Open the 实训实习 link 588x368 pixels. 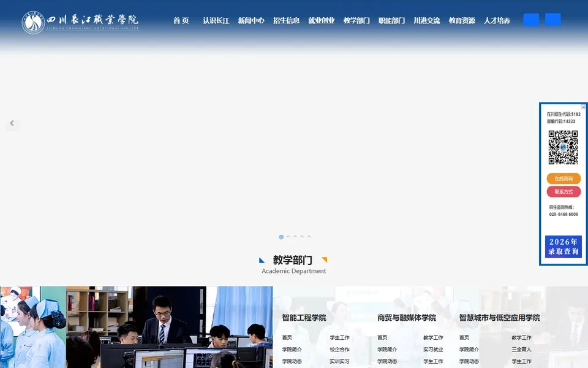tap(339, 361)
